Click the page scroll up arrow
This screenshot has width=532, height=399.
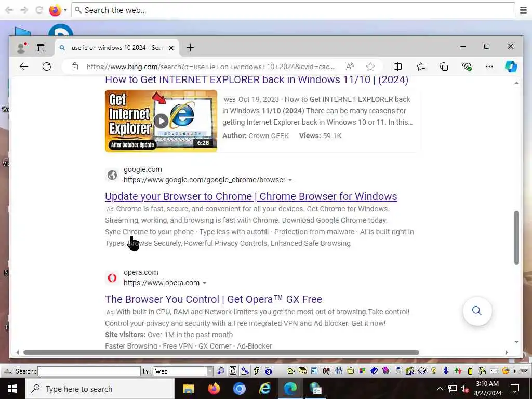[x=516, y=83]
